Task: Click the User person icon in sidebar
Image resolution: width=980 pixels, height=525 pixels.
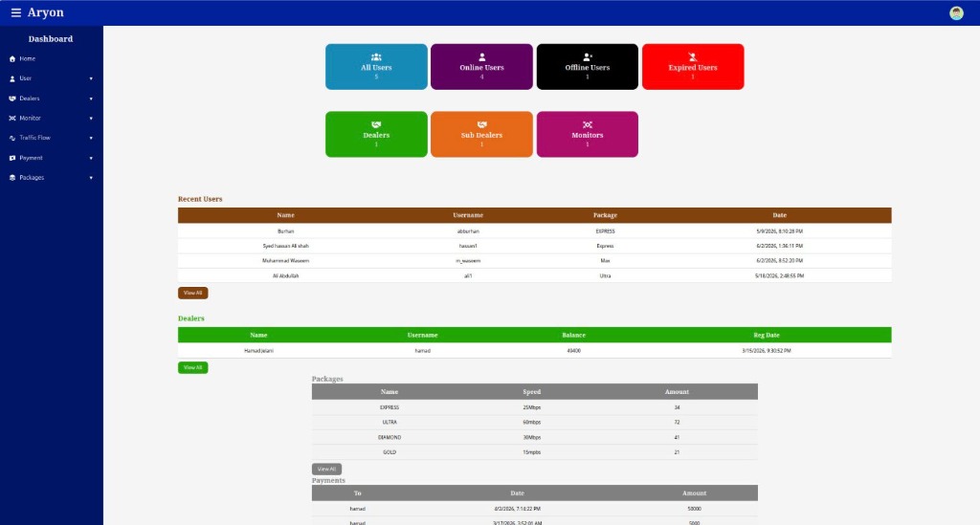Action: [11, 78]
